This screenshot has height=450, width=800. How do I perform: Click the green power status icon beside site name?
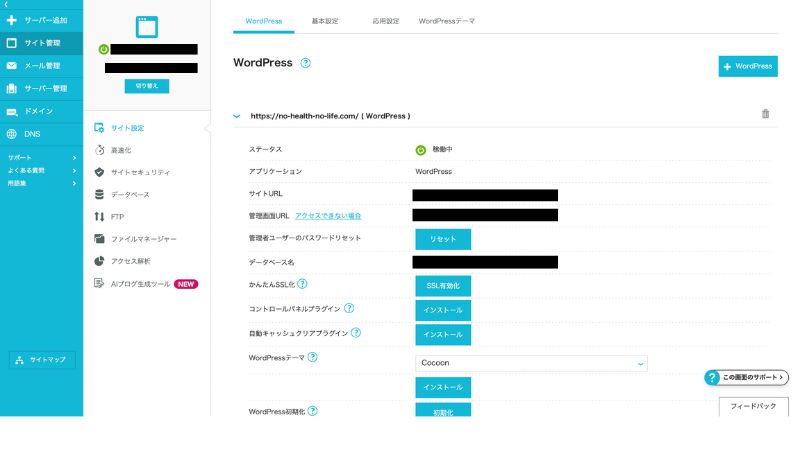point(104,49)
